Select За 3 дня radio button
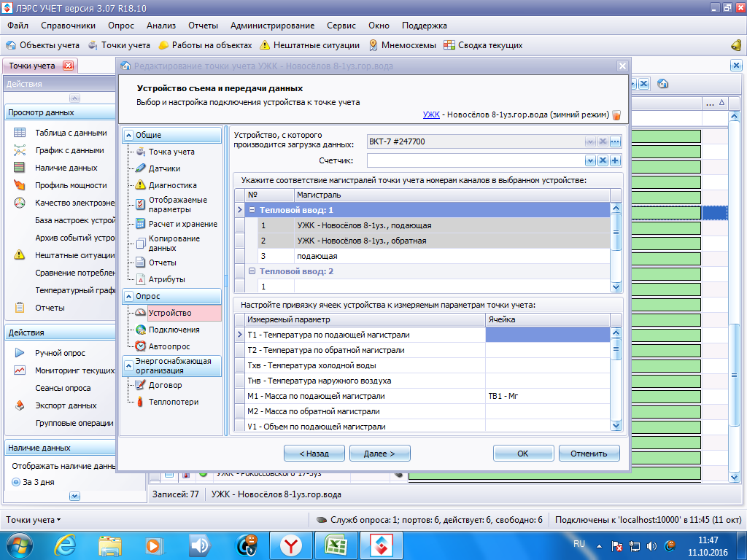The height and width of the screenshot is (560, 747). (16, 482)
